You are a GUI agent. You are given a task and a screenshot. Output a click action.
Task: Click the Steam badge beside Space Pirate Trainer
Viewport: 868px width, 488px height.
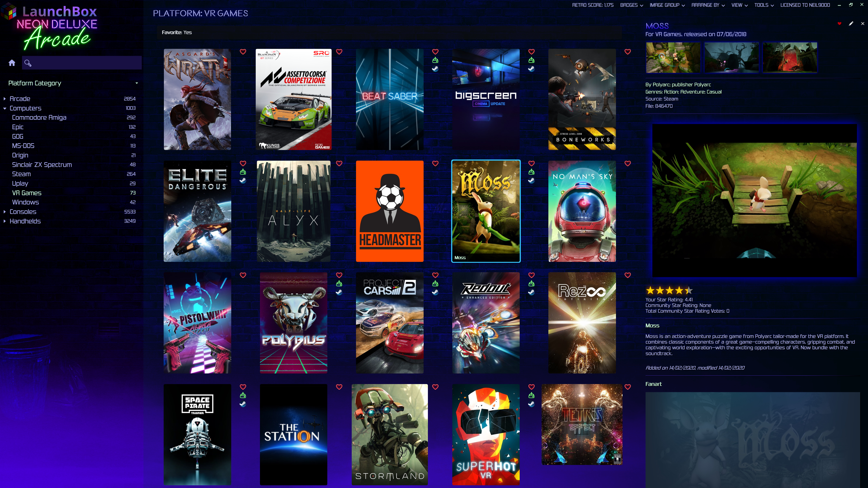243,404
